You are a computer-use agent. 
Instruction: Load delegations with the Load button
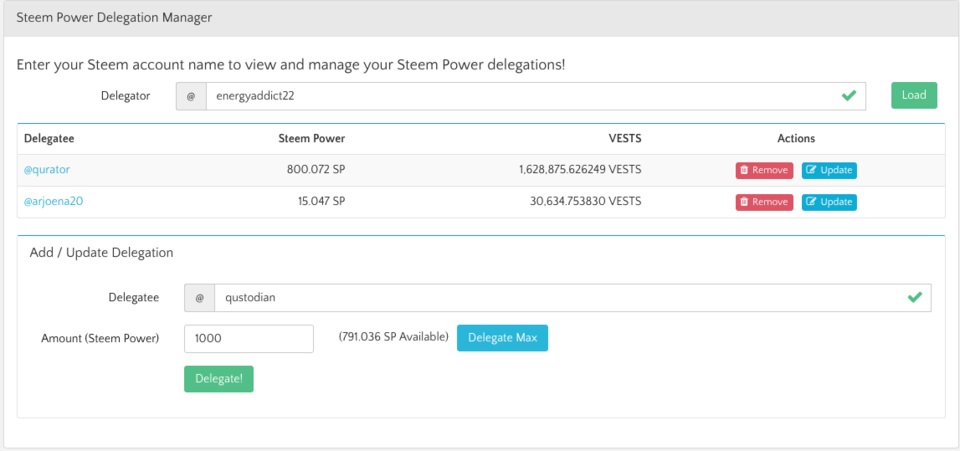coord(914,95)
